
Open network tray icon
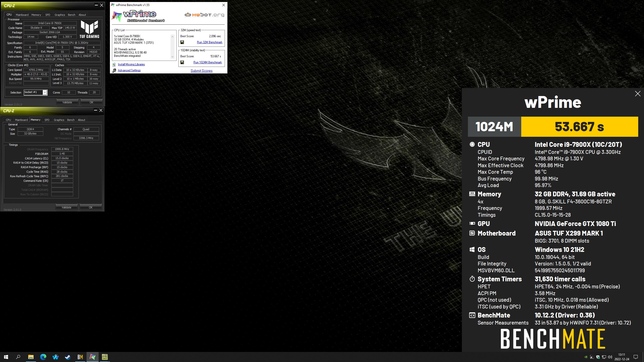[604, 357]
